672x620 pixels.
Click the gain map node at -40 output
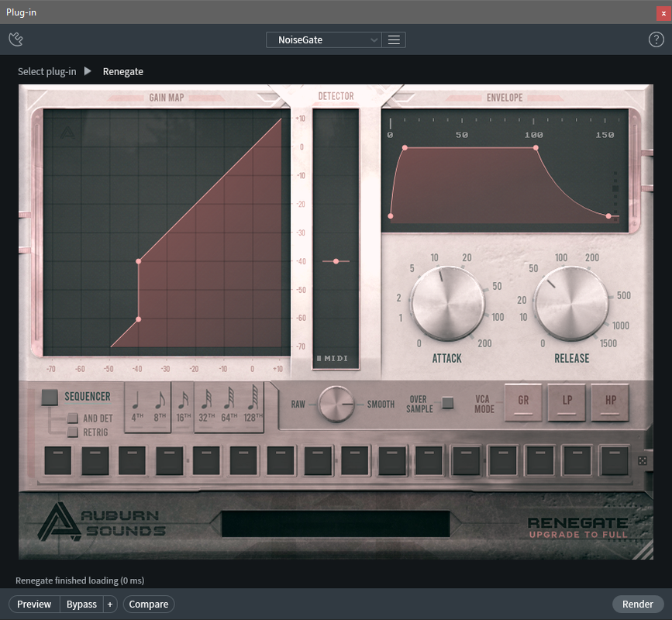[139, 261]
